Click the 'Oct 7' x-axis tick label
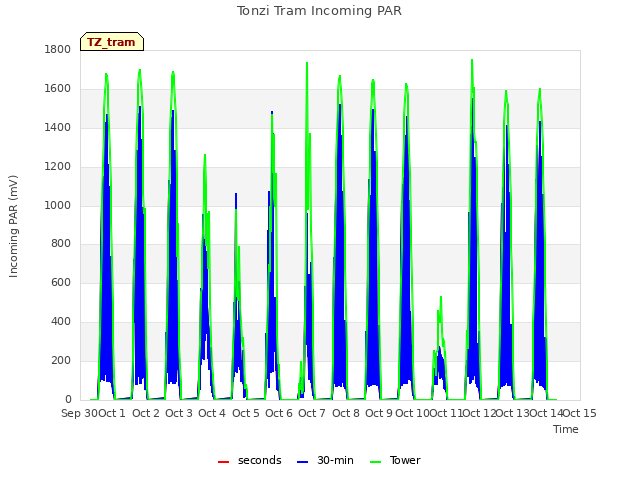The image size is (640, 480). point(312,413)
